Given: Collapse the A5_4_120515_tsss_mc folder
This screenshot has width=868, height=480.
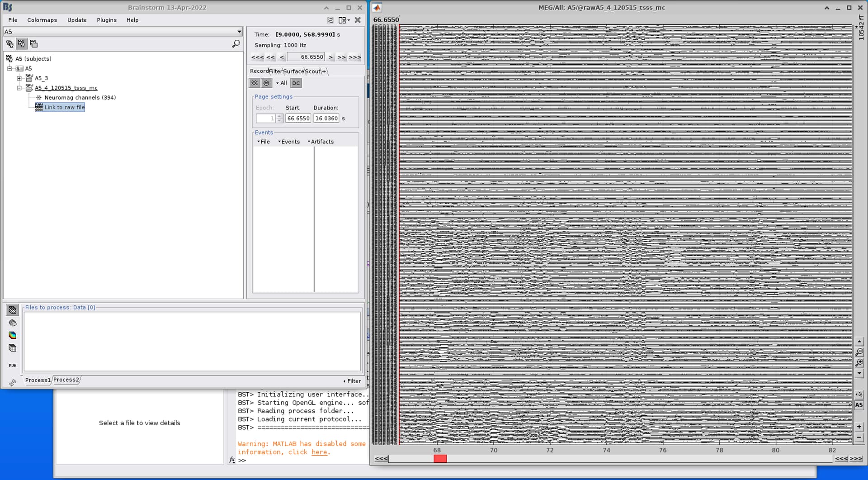Looking at the screenshot, I should [19, 88].
